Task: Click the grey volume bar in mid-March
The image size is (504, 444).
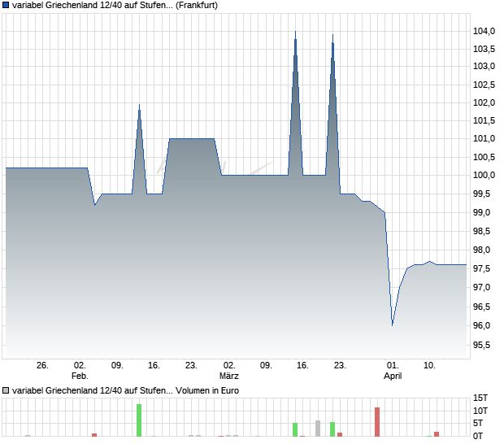Action: (x=318, y=429)
